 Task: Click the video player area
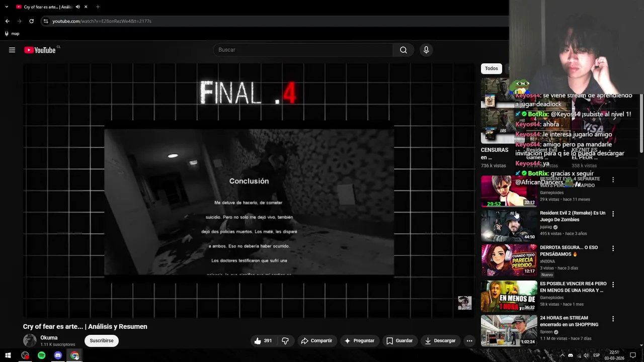click(249, 191)
